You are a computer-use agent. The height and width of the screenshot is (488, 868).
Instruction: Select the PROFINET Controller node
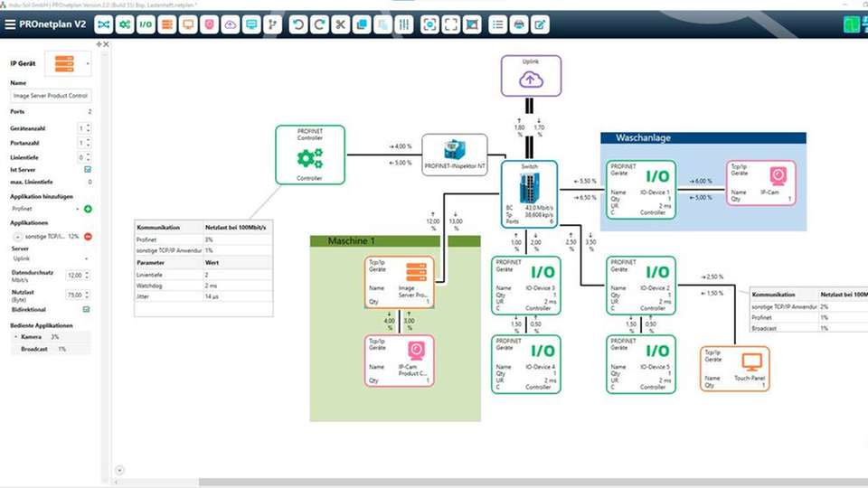coord(310,155)
